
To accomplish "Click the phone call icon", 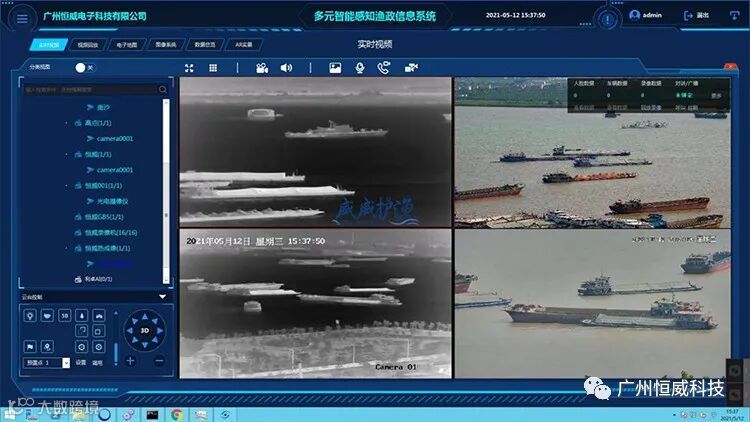I will (x=384, y=68).
